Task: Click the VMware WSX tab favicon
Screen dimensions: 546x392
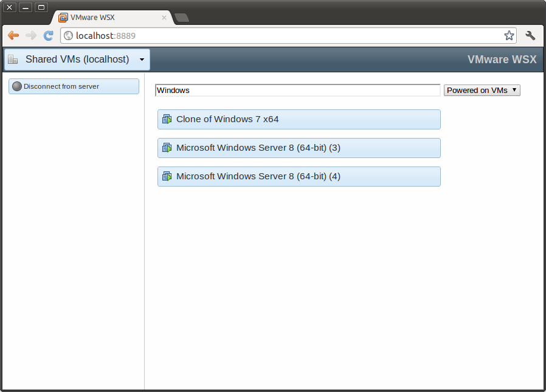Action: click(x=63, y=18)
